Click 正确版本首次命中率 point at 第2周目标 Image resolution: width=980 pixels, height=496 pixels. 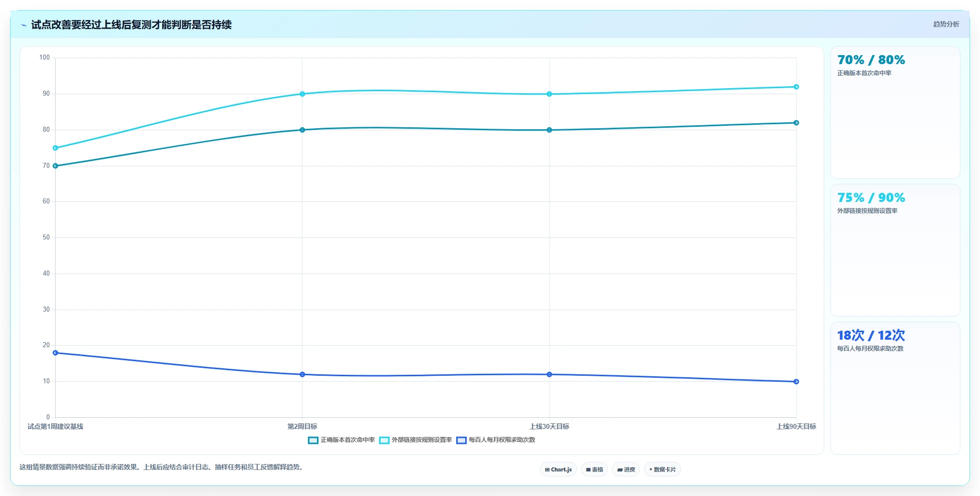point(302,130)
